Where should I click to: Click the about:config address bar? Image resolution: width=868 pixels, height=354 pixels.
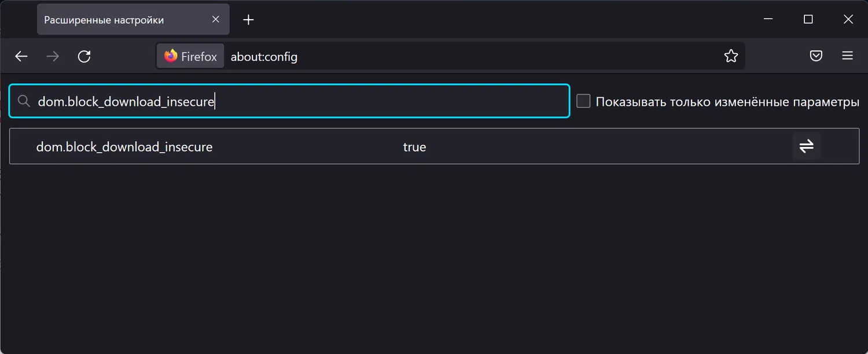(x=463, y=56)
